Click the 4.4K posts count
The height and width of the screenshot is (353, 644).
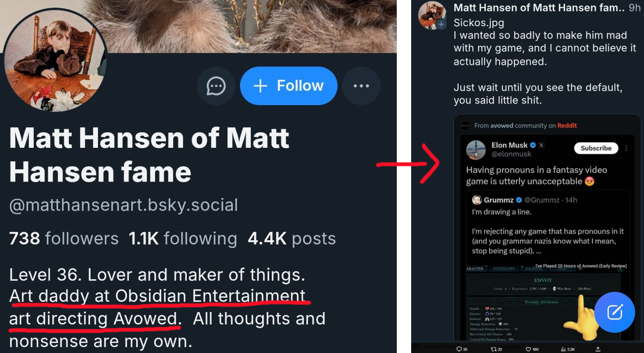(x=292, y=239)
